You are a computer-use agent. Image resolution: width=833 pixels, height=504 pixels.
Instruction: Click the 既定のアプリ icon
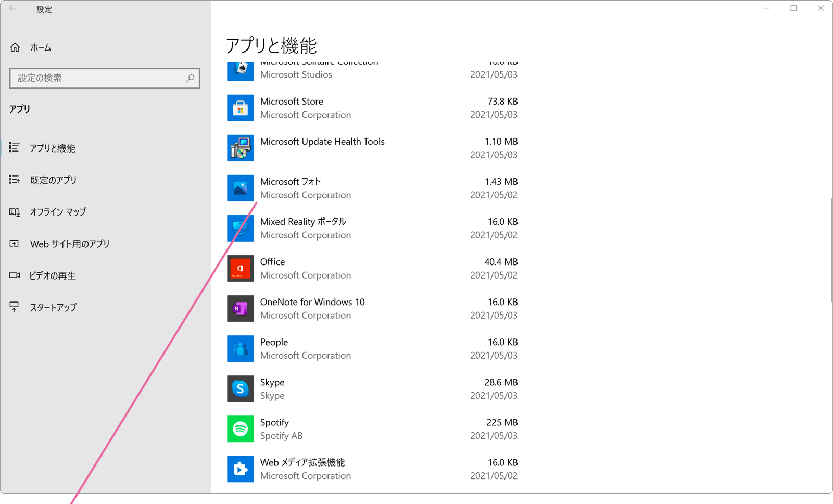pyautogui.click(x=15, y=180)
